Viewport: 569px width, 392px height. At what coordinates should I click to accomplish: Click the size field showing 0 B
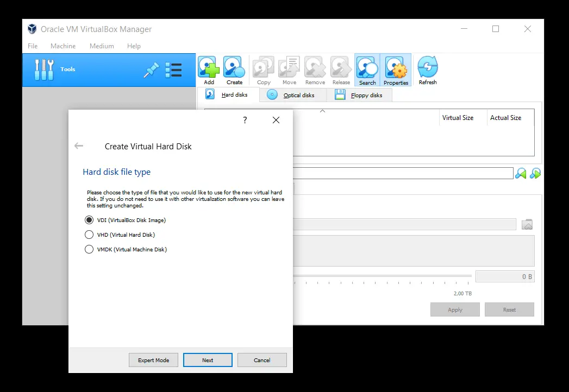[x=505, y=277]
